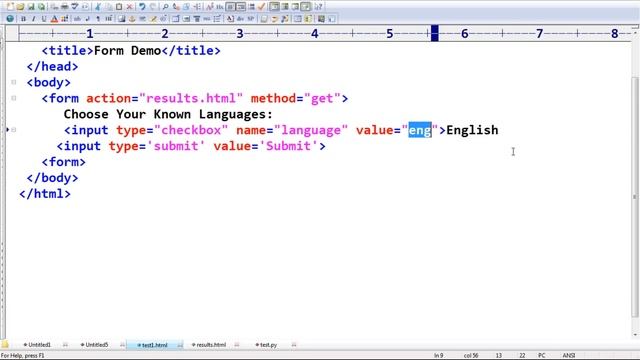Click the closing </html> tag
The height and width of the screenshot is (360, 640).
[45, 194]
